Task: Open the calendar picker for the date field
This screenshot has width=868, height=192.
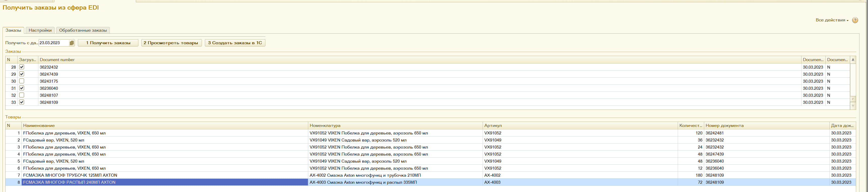Action: 72,43
